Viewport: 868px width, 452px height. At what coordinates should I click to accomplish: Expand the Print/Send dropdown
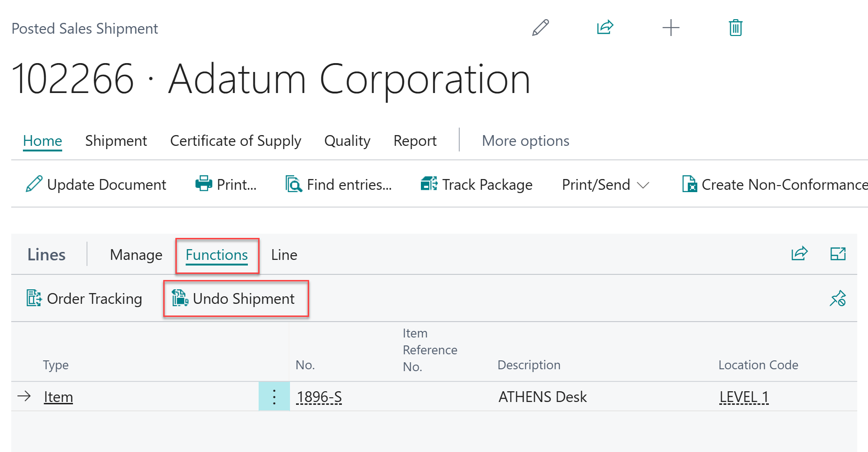pyautogui.click(x=605, y=184)
